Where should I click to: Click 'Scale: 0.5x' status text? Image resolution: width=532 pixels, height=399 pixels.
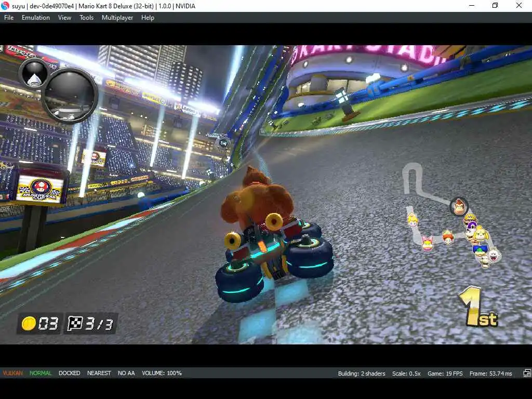[x=406, y=374]
